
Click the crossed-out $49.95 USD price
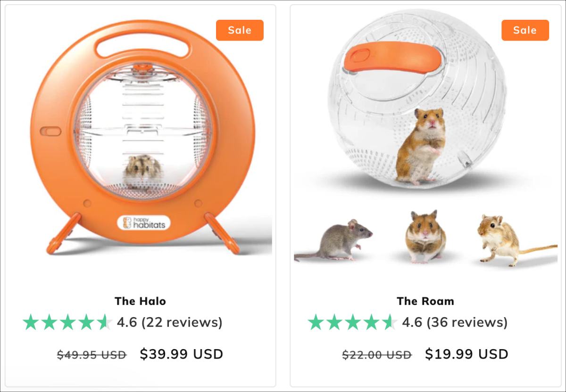tap(92, 354)
